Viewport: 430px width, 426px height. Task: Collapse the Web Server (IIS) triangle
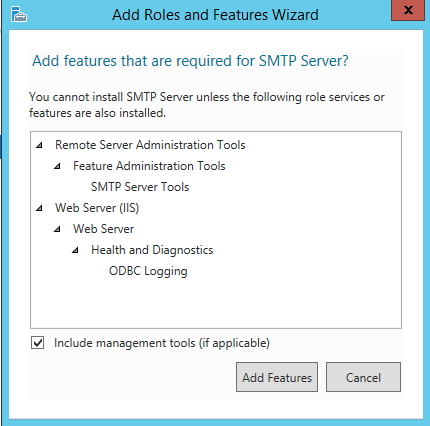(40, 208)
